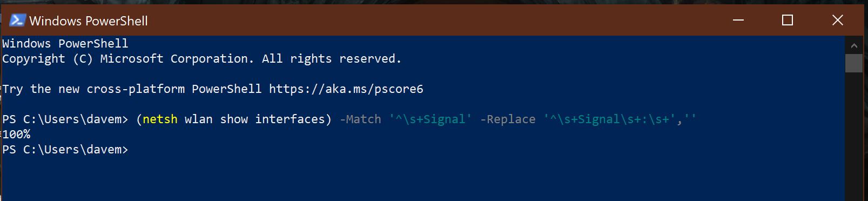This screenshot has width=868, height=201.
Task: Click the empty prompt on last line
Action: (65, 150)
